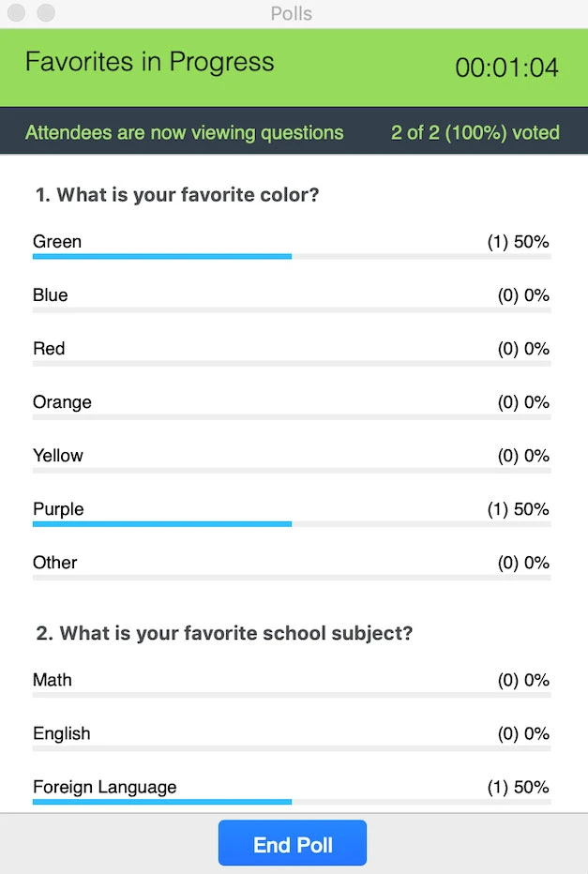The height and width of the screenshot is (874, 588).
Task: Click the Foreign Language result bar
Action: 162,802
